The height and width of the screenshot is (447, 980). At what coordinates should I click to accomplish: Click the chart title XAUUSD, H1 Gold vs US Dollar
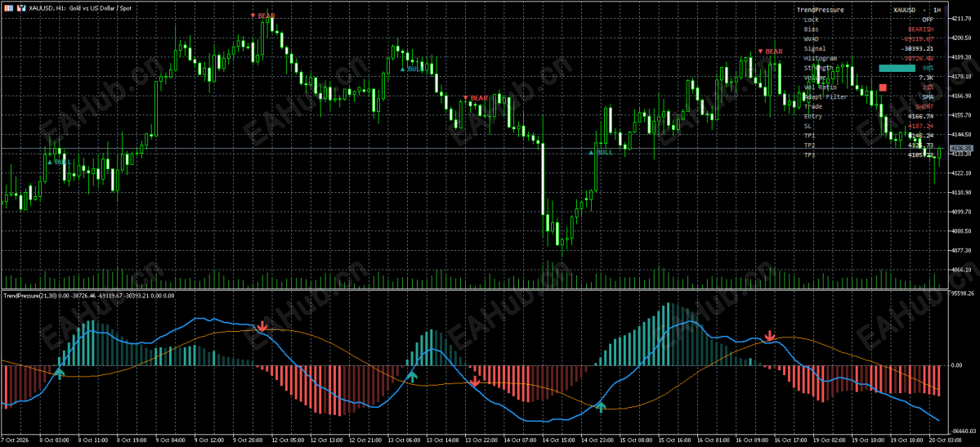point(81,7)
